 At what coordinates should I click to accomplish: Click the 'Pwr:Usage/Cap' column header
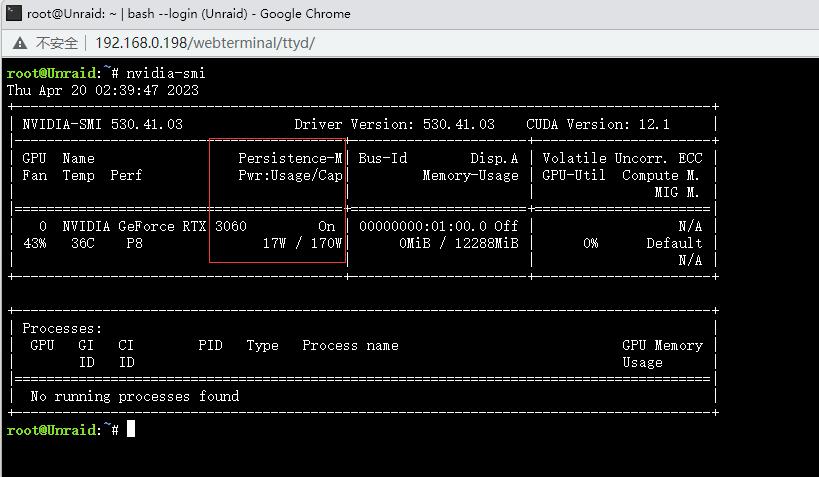[x=290, y=176]
